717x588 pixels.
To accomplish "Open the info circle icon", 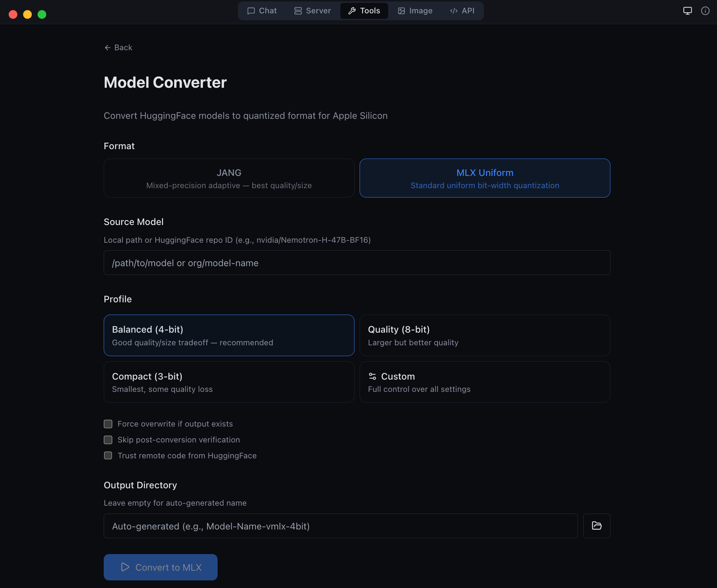I will click(x=705, y=11).
